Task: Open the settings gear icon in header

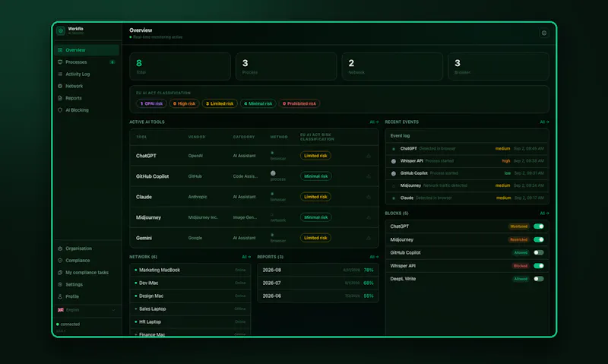Action: pos(544,33)
